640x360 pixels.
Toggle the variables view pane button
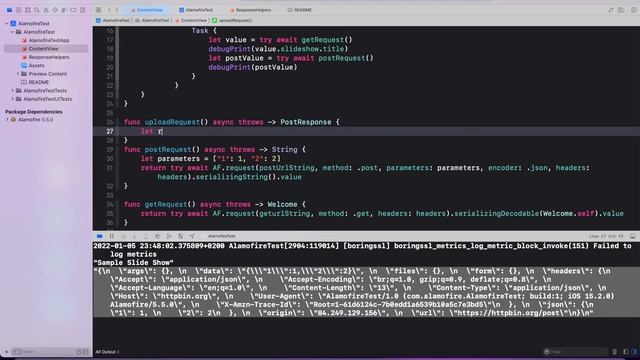click(626, 352)
